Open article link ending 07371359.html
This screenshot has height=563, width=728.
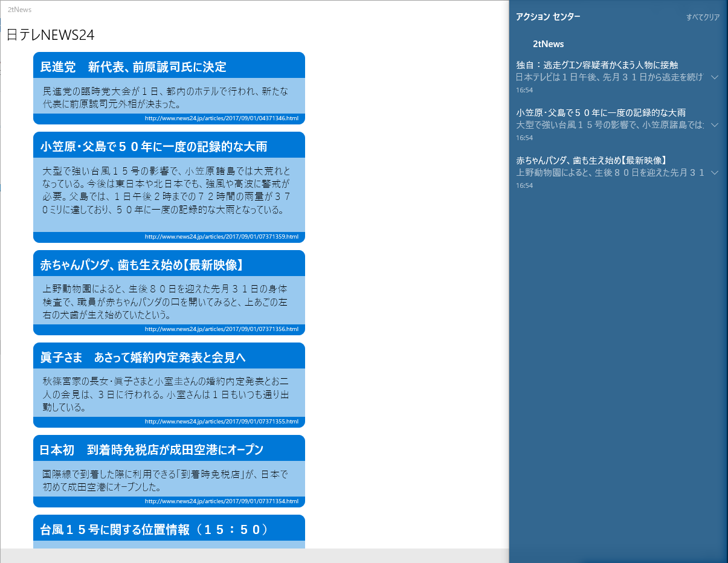click(x=222, y=237)
